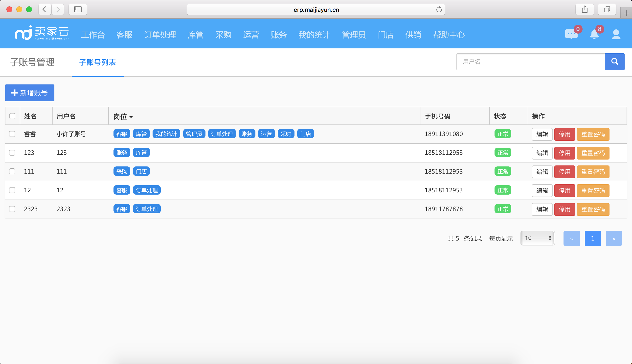Viewport: 632px width, 364px height.
Task: Expand 子账号管理 navigation menu
Action: click(33, 62)
